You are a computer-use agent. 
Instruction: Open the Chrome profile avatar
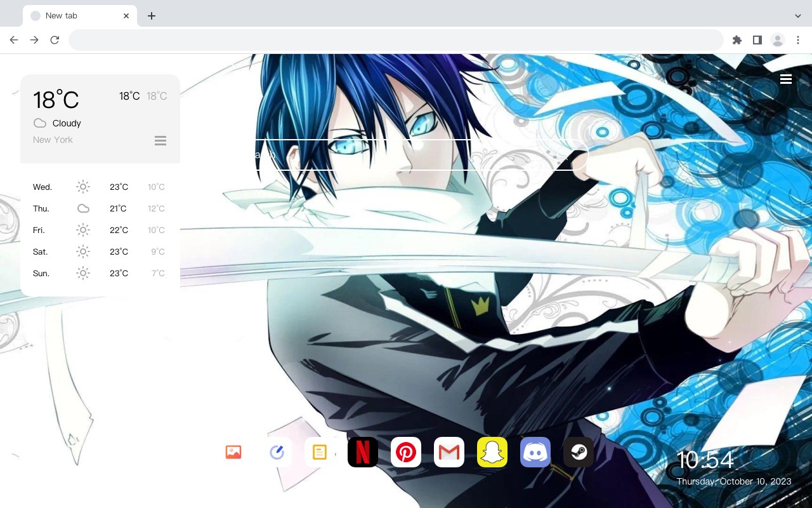pos(777,40)
